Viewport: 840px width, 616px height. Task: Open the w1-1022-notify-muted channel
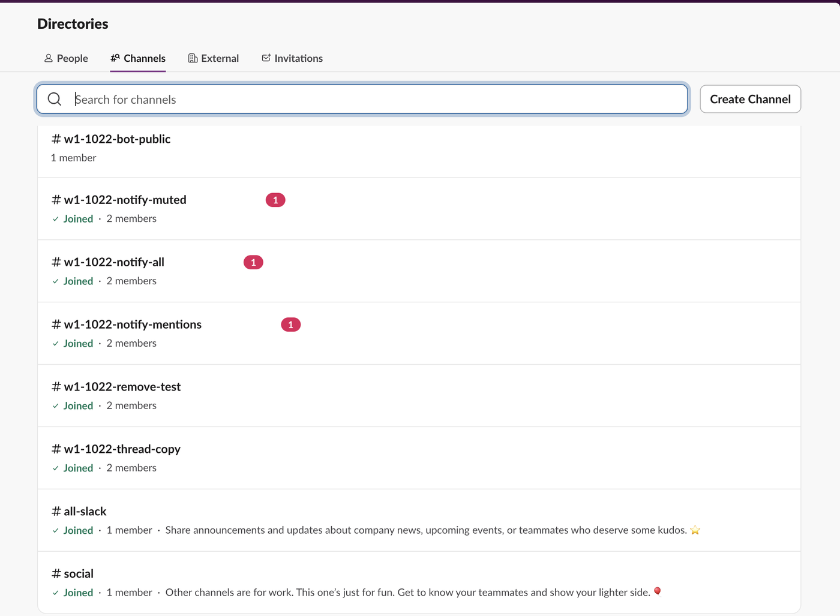click(419, 209)
